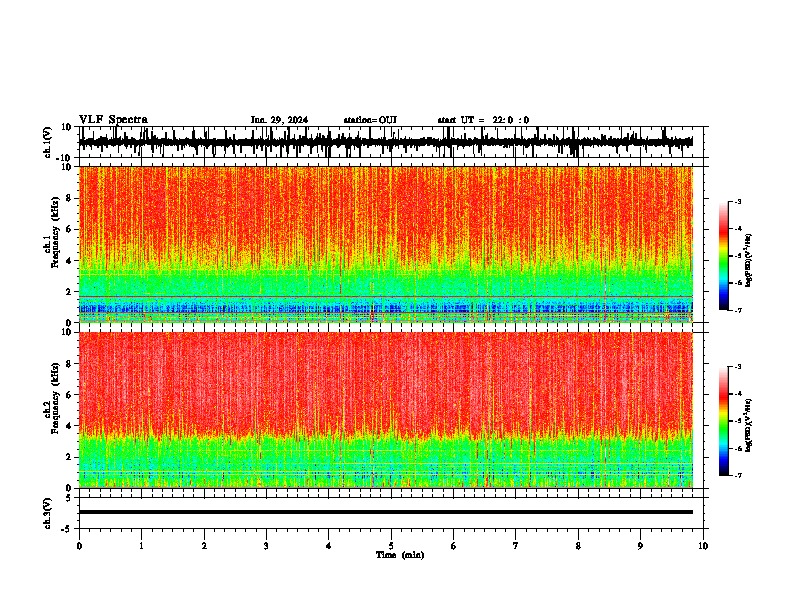The height and width of the screenshot is (612, 792).
Task: Click the "-3" tick on ch.1 colorbar
Action: click(x=738, y=202)
